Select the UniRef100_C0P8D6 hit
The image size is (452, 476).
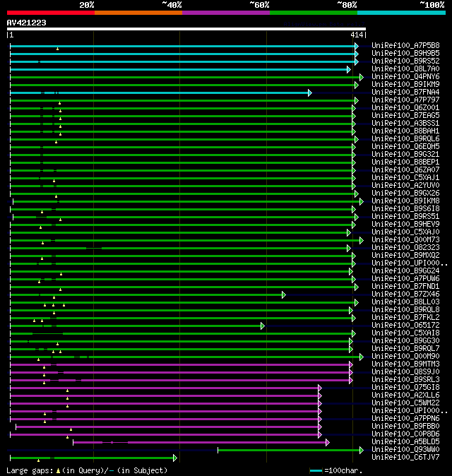coord(405,434)
